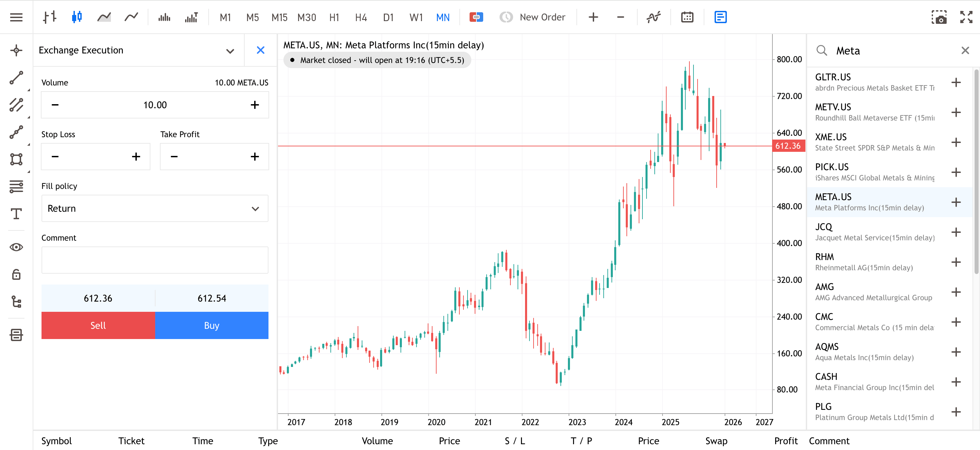Add METV.US to watchlist

coord(956,112)
